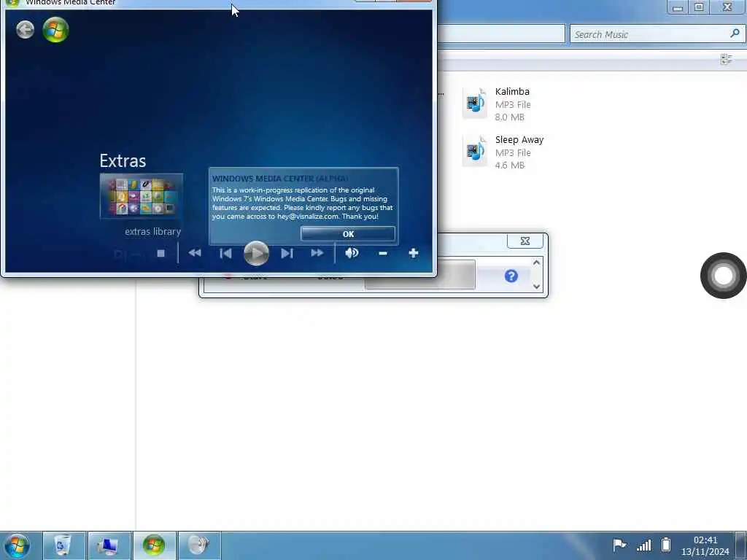Image resolution: width=747 pixels, height=560 pixels.
Task: Open the clock showing 02:41
Action: [705, 545]
